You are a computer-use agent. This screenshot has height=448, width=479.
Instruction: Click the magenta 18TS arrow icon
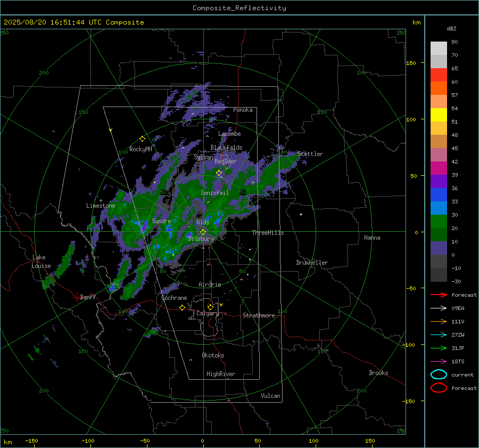[x=439, y=362]
